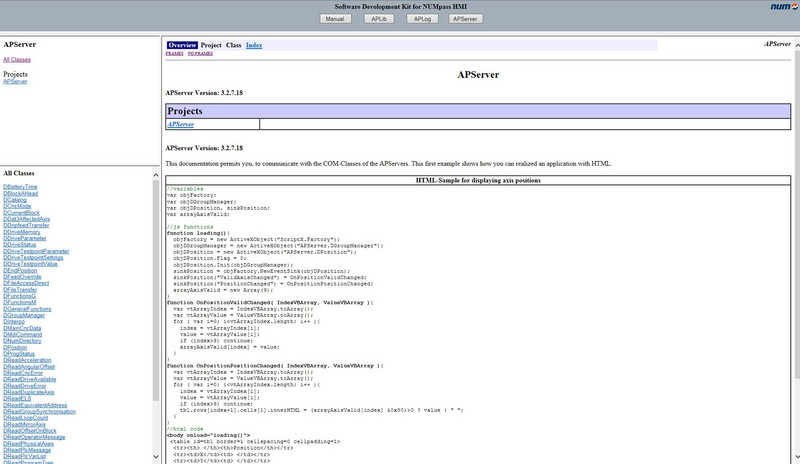
Task: Open the DBatteryTime class
Action: tap(21, 187)
